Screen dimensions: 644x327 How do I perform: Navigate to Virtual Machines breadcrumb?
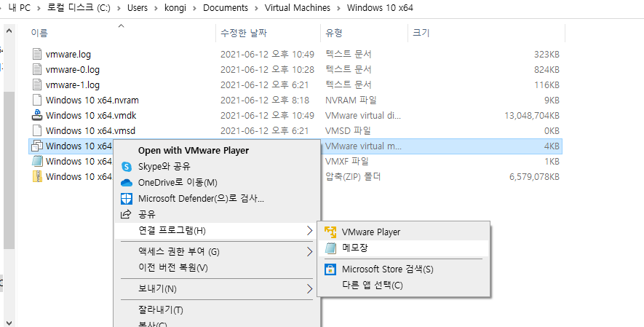[298, 8]
